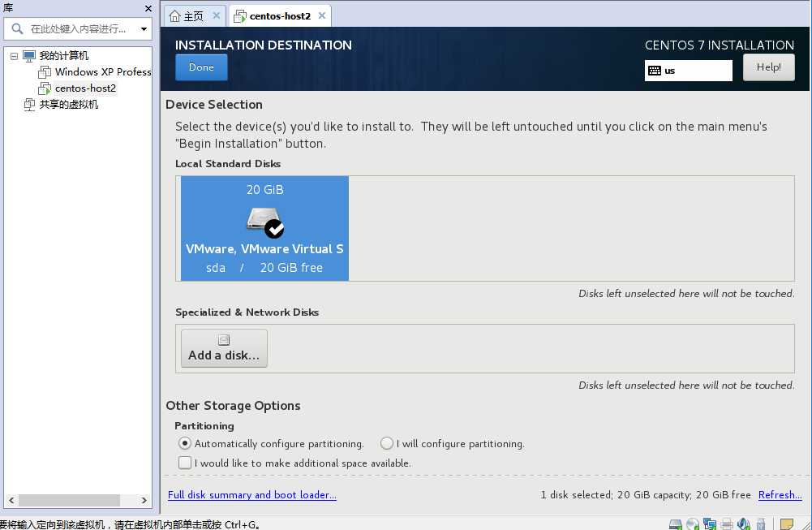Click the 'CENTOS 7 INSTALLATION' title text
This screenshot has width=812, height=530.
(x=720, y=45)
